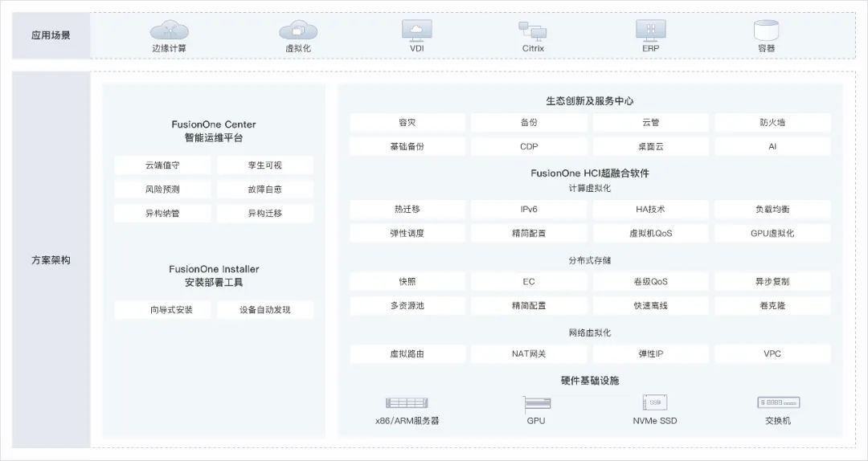Click the 交换机 switch icon
The height and width of the screenshot is (461, 868).
point(778,402)
